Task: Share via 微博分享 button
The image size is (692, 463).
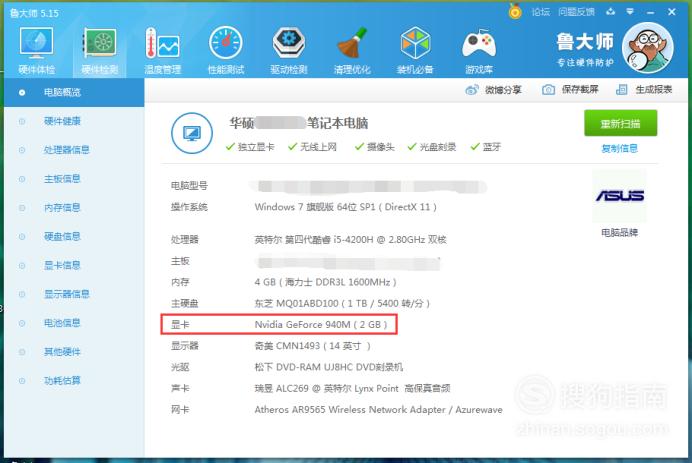Action: 493,90
